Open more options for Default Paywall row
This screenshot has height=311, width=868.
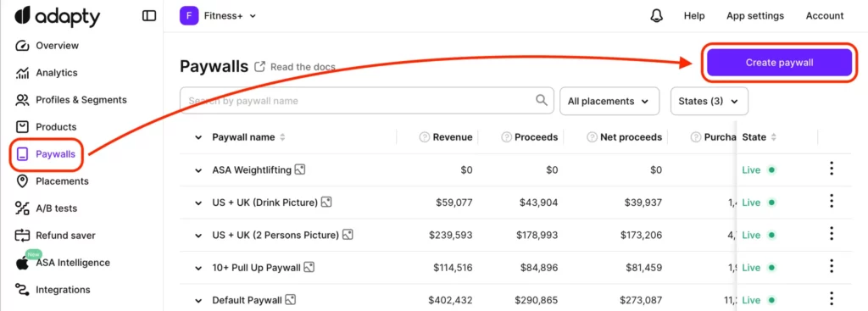831,299
